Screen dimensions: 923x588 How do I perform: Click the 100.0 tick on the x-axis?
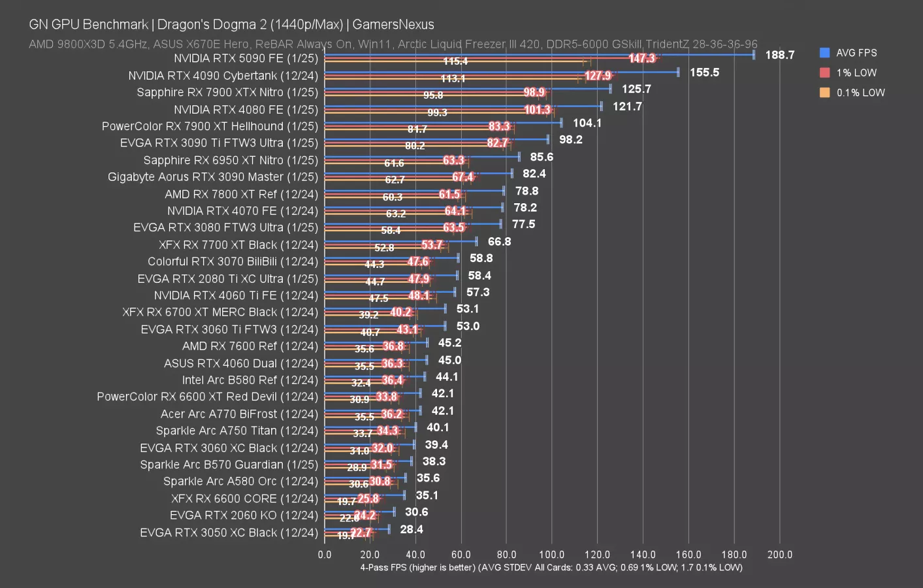pos(552,555)
